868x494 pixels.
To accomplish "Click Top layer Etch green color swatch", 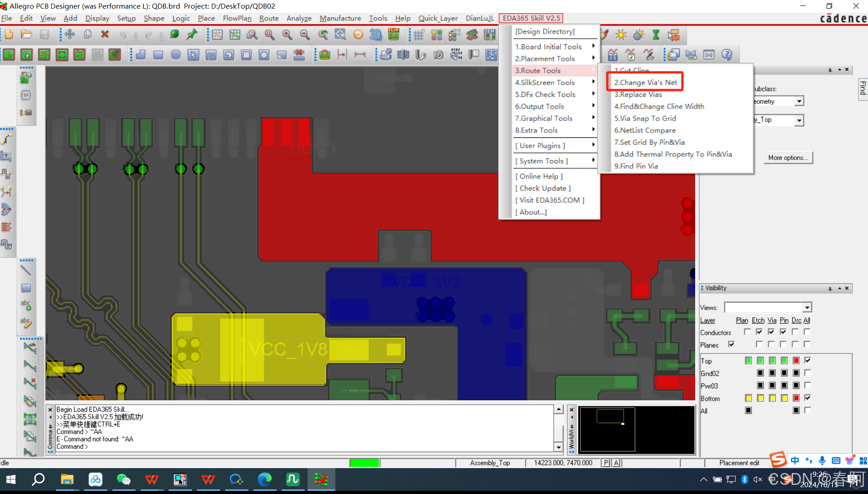I will (760, 360).
